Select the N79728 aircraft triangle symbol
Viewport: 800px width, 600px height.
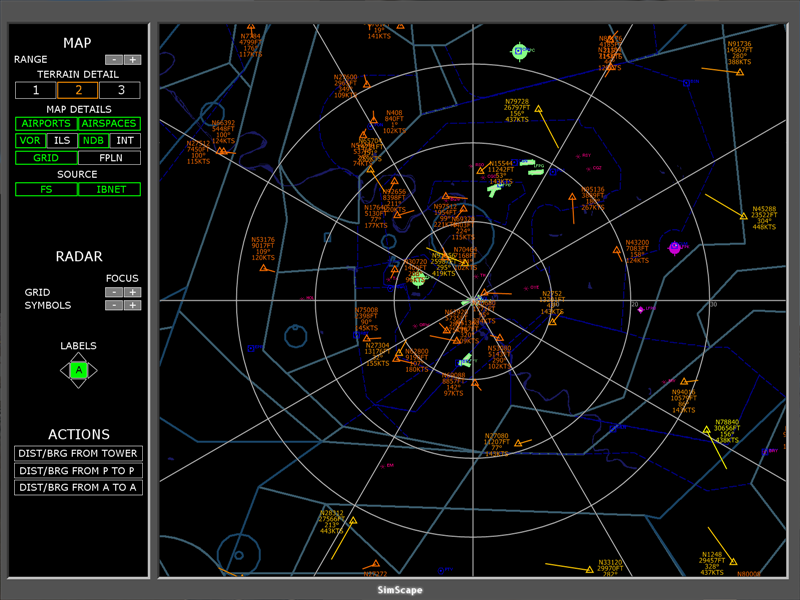click(x=538, y=109)
